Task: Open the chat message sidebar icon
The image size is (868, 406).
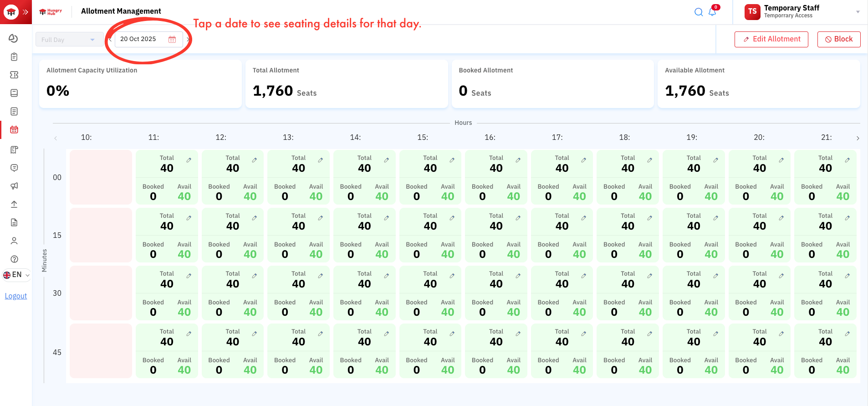Action: pos(14,168)
